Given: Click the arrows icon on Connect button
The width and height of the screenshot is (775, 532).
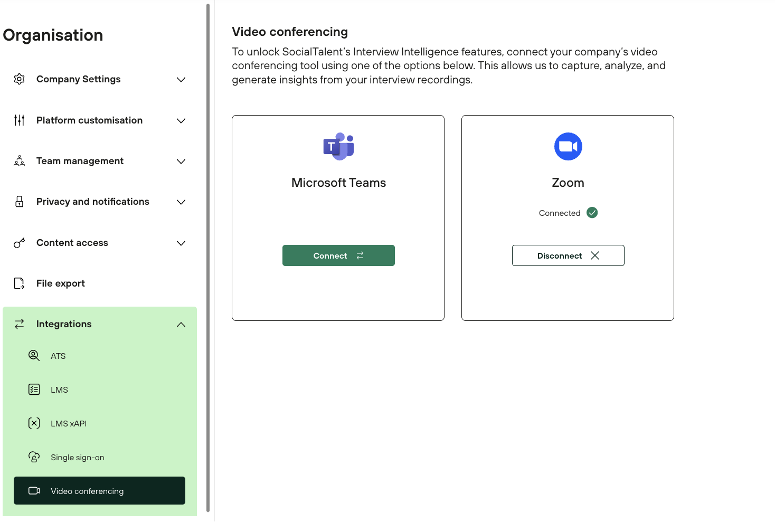Looking at the screenshot, I should click(360, 255).
